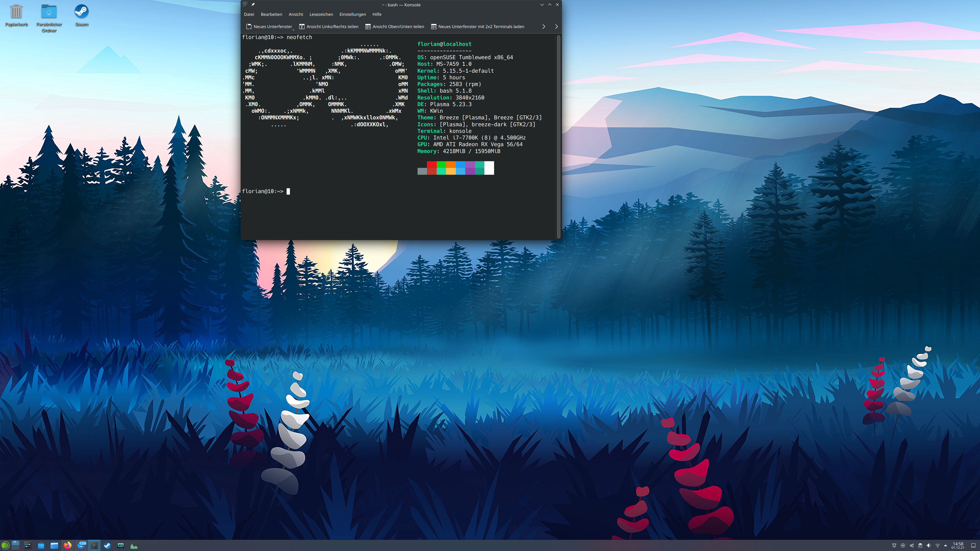Expand hidden system tray icons arrow
980x551 pixels.
click(945, 545)
